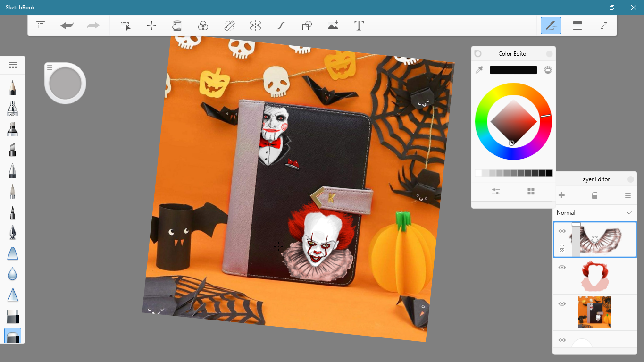Select the Felt tip pen brush
The height and width of the screenshot is (362, 644).
coord(13,212)
